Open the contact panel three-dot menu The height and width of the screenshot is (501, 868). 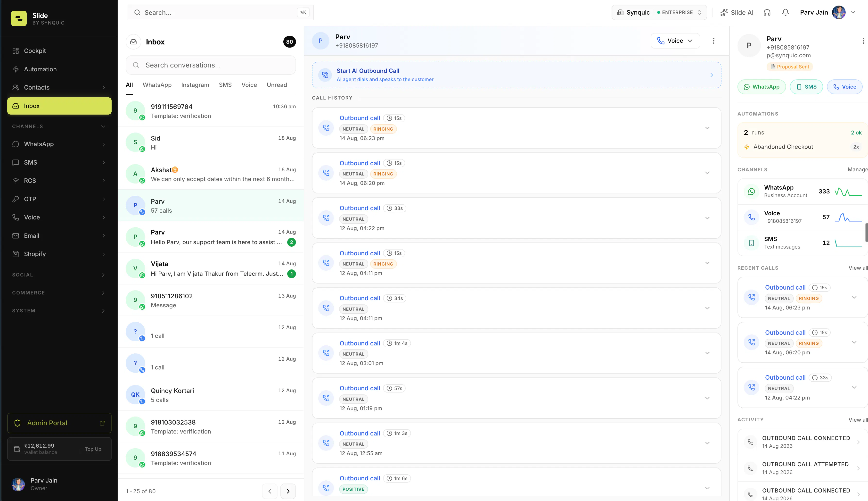tap(863, 41)
